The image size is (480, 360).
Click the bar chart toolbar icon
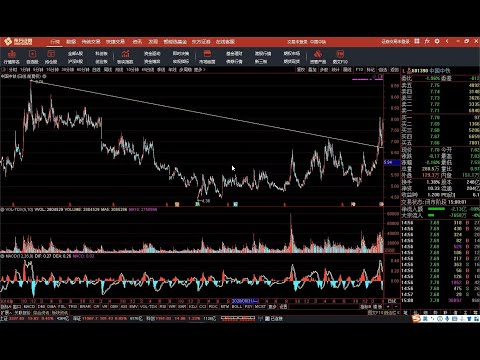tap(125, 54)
